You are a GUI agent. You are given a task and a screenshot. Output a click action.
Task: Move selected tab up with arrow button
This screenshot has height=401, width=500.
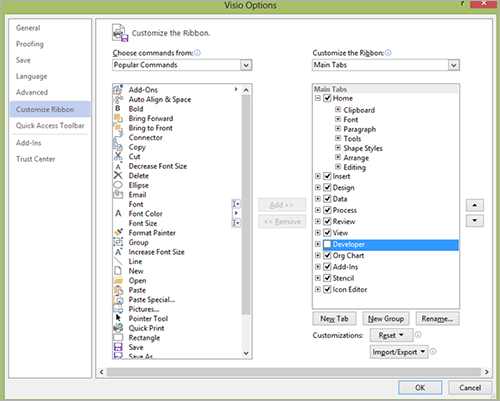[x=475, y=205]
